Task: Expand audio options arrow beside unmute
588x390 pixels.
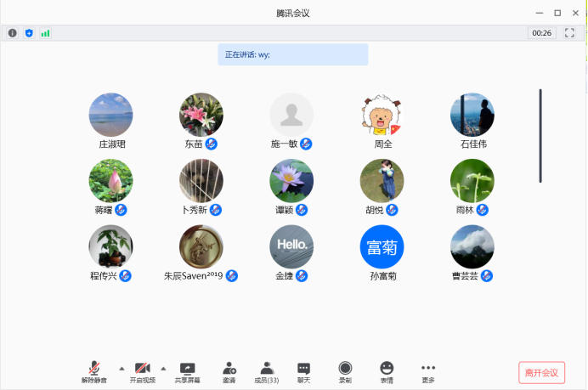Action: point(121,368)
